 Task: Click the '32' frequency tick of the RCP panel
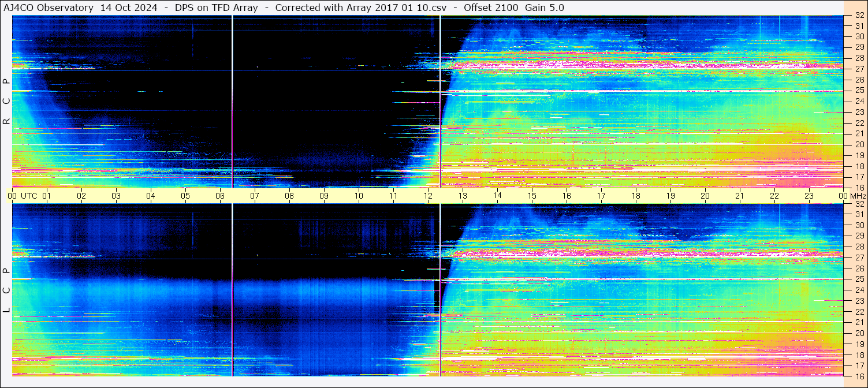[859, 16]
